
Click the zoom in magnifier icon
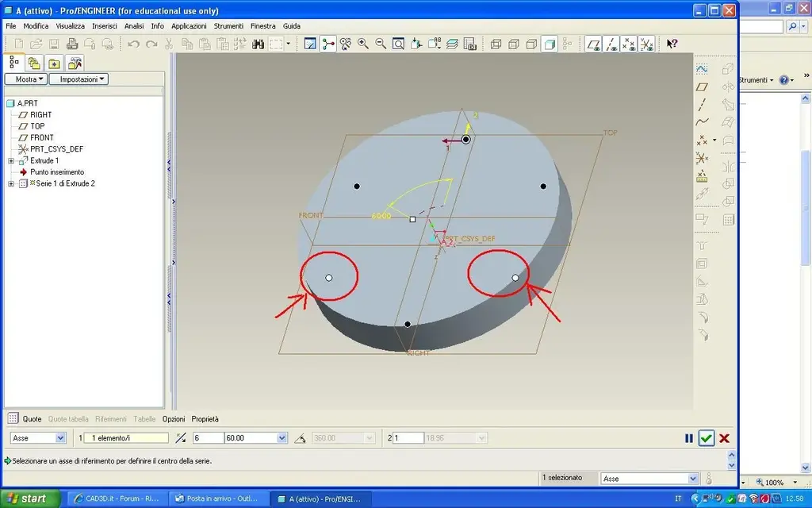coord(363,44)
